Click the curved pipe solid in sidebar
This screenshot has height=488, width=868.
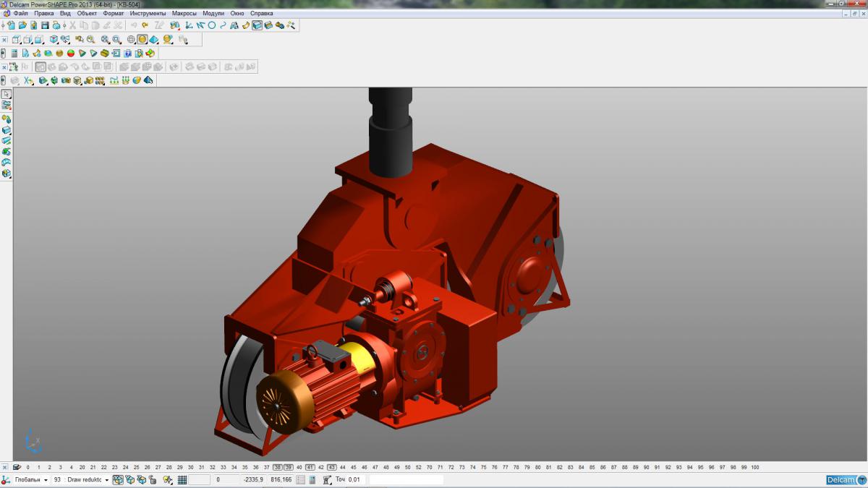(x=7, y=162)
